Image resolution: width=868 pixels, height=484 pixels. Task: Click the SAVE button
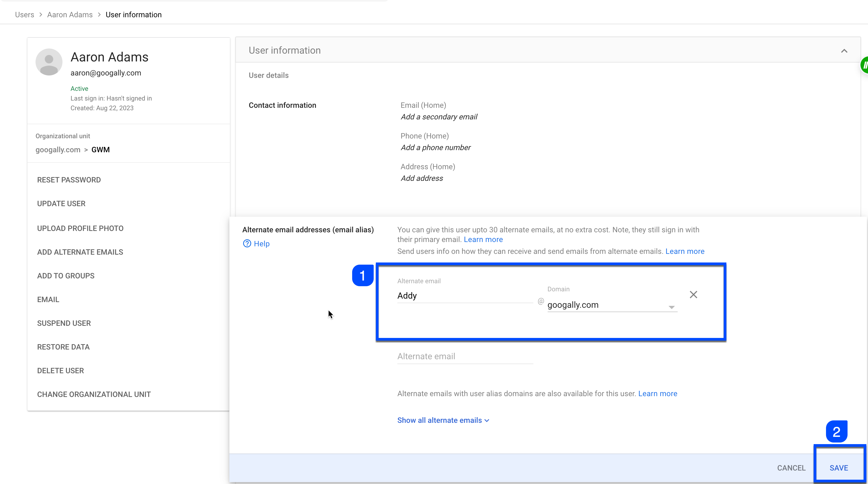coord(839,468)
